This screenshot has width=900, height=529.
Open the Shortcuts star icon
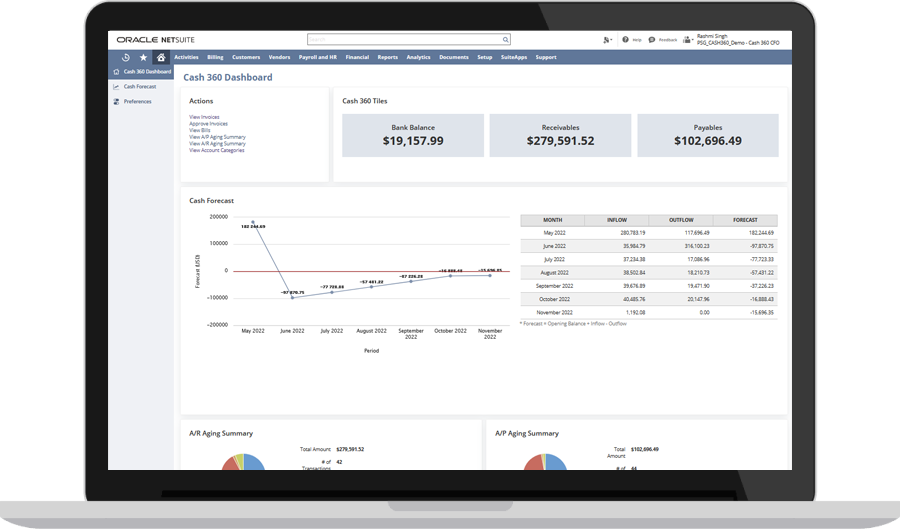(143, 57)
